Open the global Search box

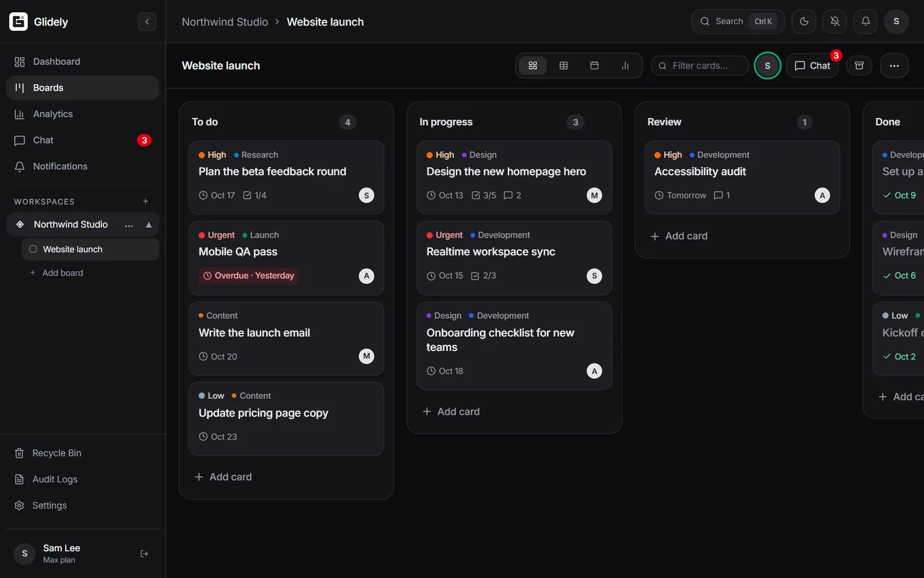[x=738, y=21]
